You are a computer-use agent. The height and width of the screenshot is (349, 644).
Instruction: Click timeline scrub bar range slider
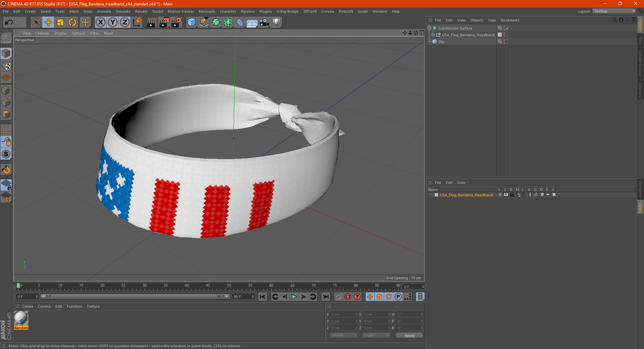pos(135,297)
